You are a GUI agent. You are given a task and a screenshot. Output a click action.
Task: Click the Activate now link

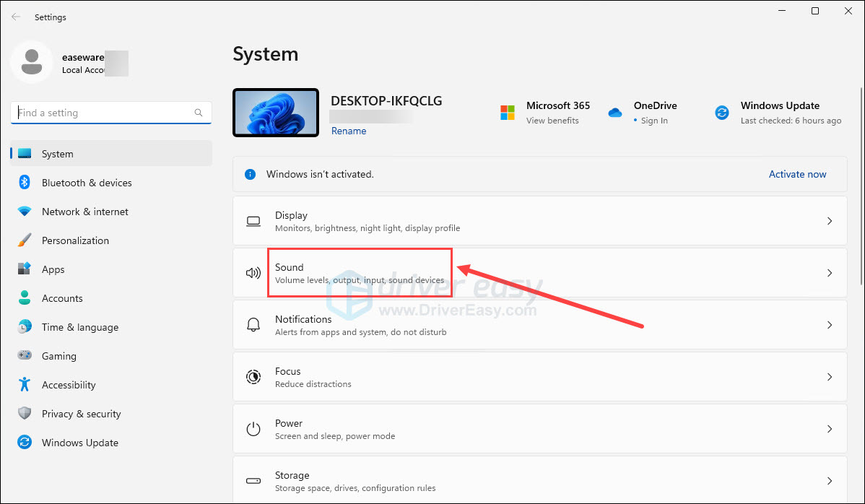(x=797, y=174)
